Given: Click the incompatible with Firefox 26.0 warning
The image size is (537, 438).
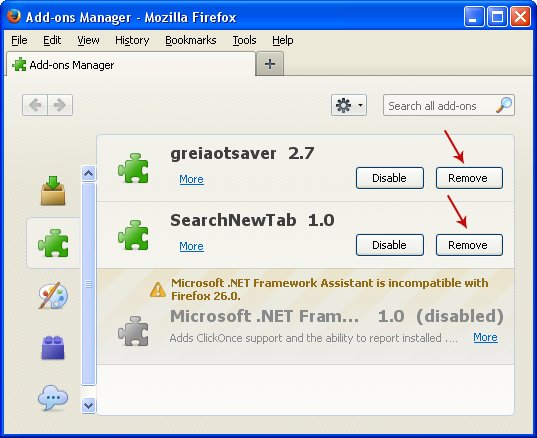Looking at the screenshot, I should (x=329, y=289).
